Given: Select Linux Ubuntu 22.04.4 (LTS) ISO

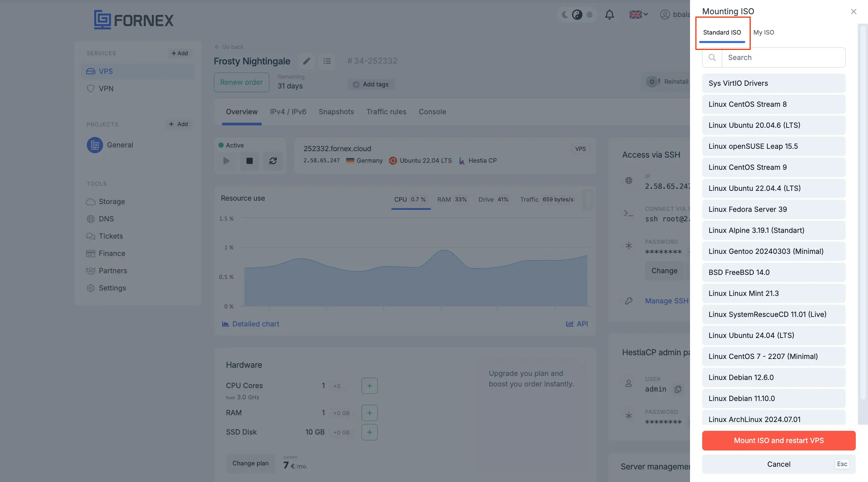Looking at the screenshot, I should click(774, 188).
